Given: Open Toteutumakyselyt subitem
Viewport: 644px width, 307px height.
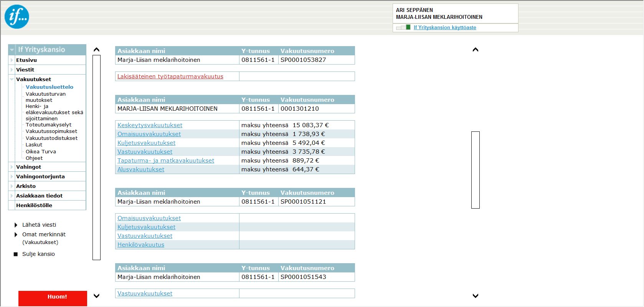Looking at the screenshot, I should pyautogui.click(x=48, y=124).
